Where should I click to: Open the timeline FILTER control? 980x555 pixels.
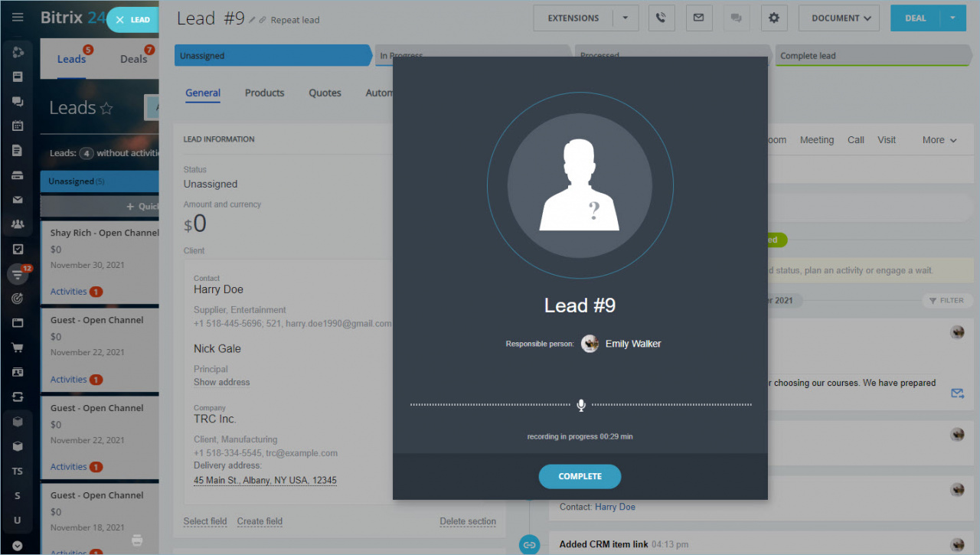tap(947, 301)
